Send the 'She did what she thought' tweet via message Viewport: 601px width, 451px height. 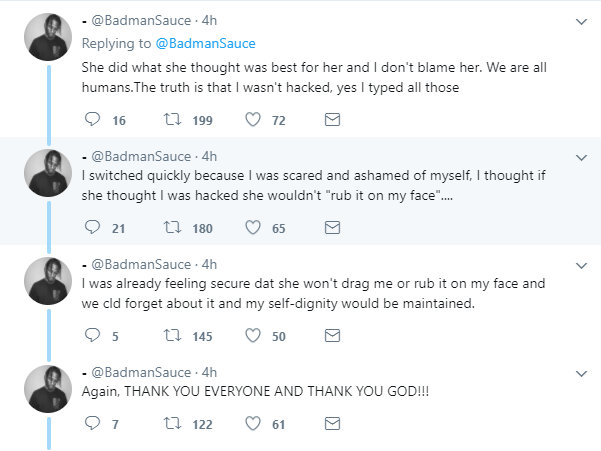(x=332, y=120)
